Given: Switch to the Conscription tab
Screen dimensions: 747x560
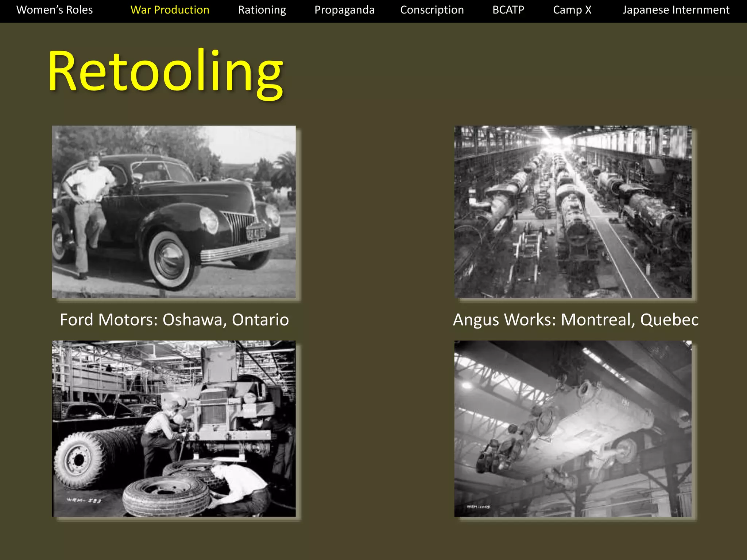Looking at the screenshot, I should click(x=432, y=10).
